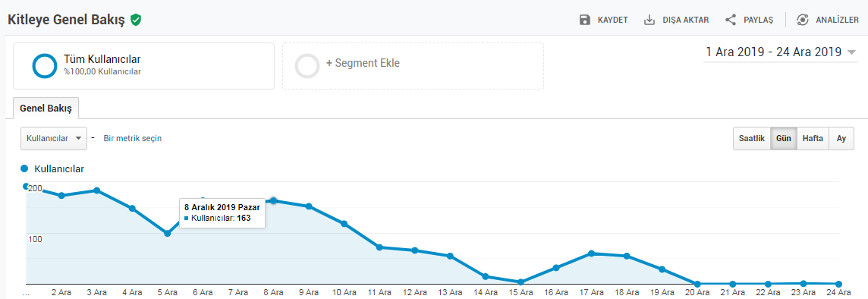
Task: Click + Segment Ekle button
Action: [413, 66]
